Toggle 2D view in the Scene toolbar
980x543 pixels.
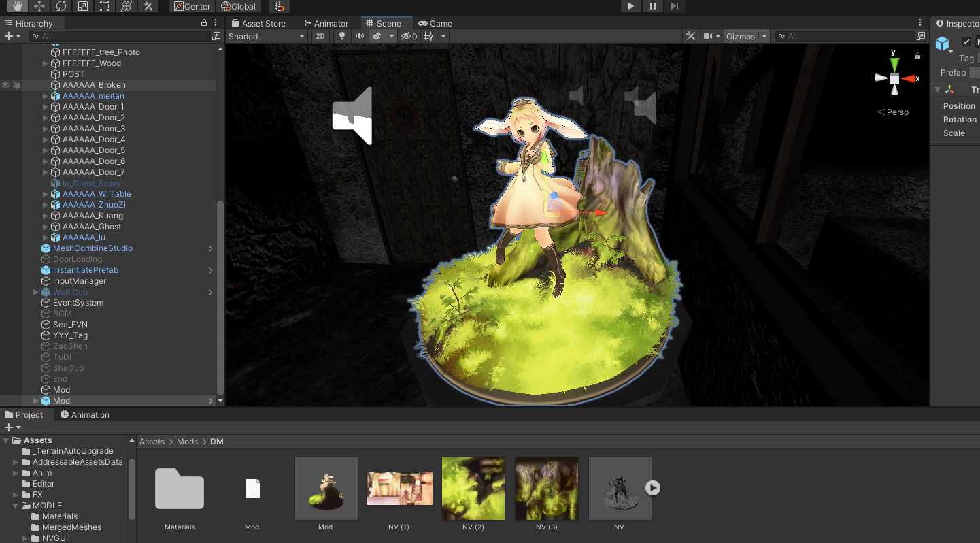pos(320,36)
